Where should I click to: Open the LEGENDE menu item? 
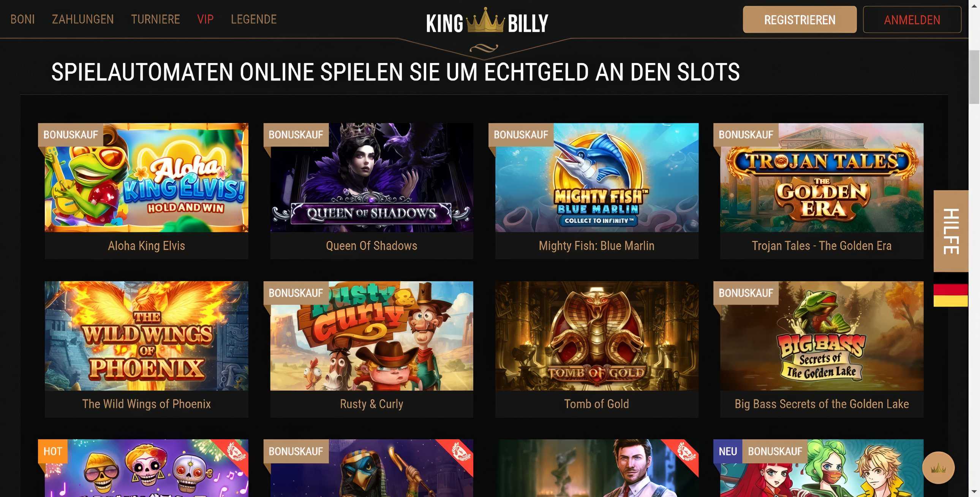[254, 19]
